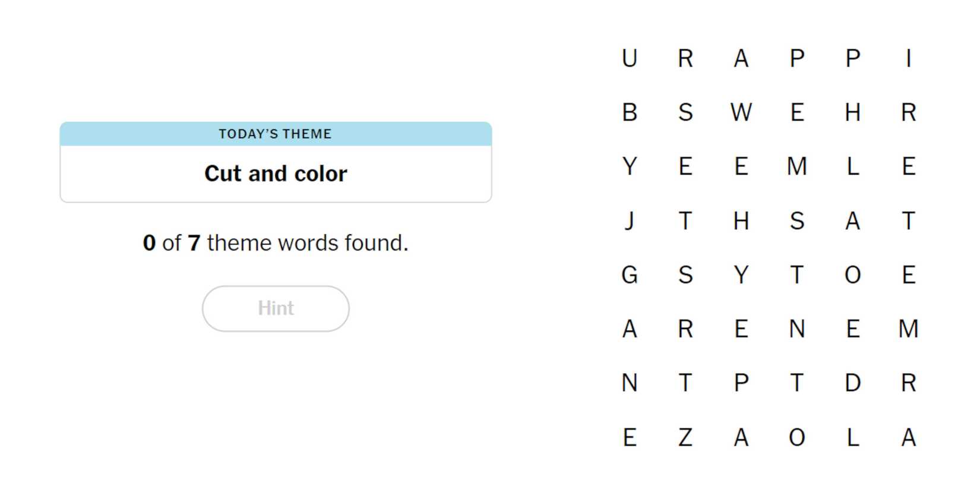Tap the L in the bottom row

852,438
